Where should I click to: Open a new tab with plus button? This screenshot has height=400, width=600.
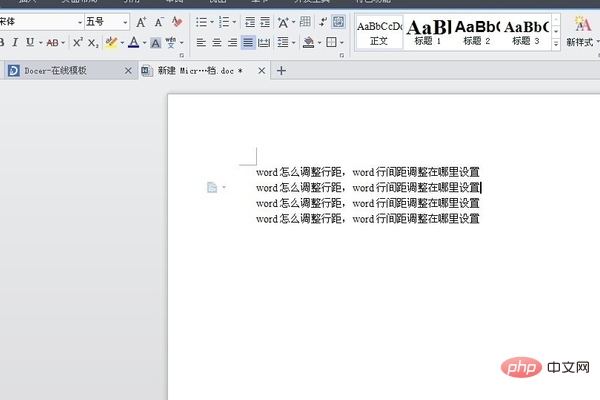tap(281, 71)
